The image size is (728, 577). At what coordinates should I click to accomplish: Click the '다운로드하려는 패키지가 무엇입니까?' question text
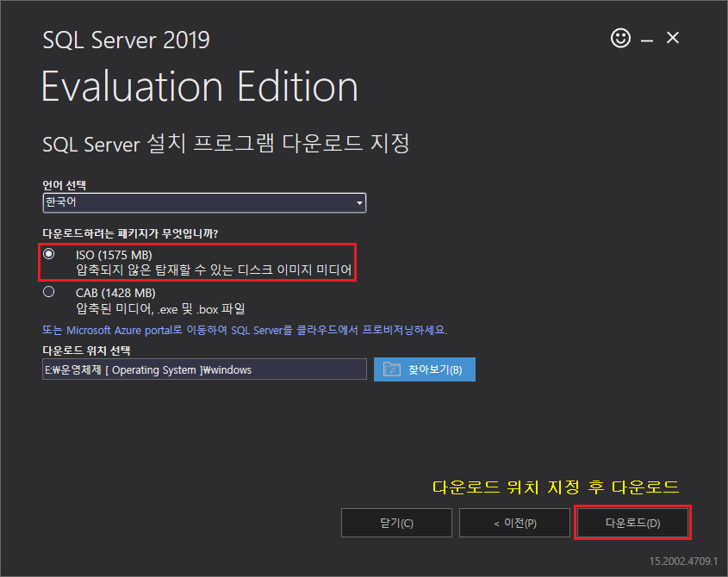click(130, 233)
